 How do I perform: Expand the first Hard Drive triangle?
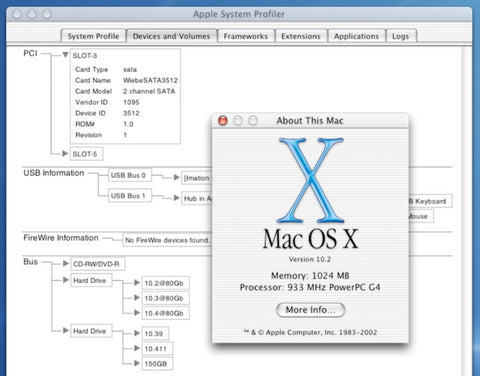tap(66, 280)
